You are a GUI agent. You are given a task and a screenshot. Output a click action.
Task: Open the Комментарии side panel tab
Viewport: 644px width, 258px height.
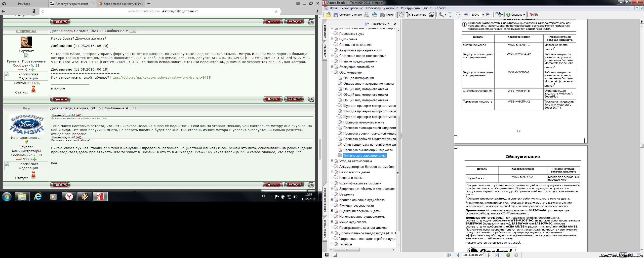pos(325,229)
